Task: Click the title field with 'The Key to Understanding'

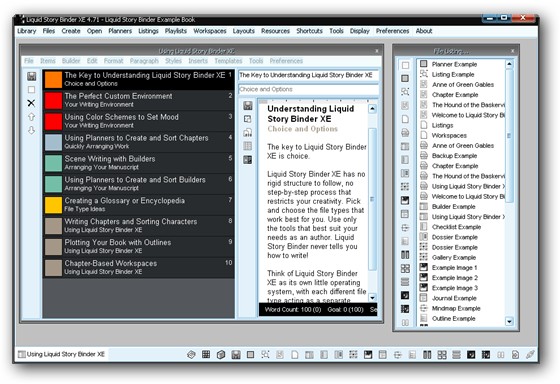Action: click(x=308, y=75)
